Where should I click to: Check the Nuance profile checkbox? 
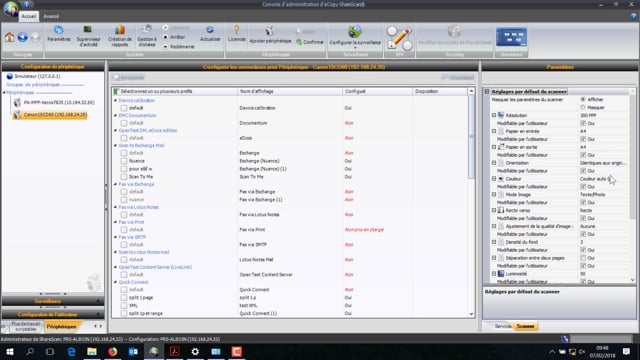click(x=124, y=161)
